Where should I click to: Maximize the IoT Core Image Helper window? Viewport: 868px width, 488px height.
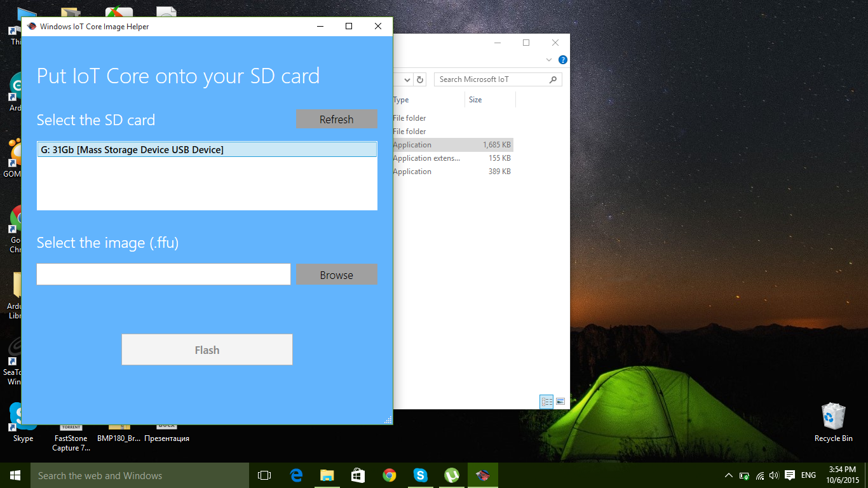tap(349, 26)
